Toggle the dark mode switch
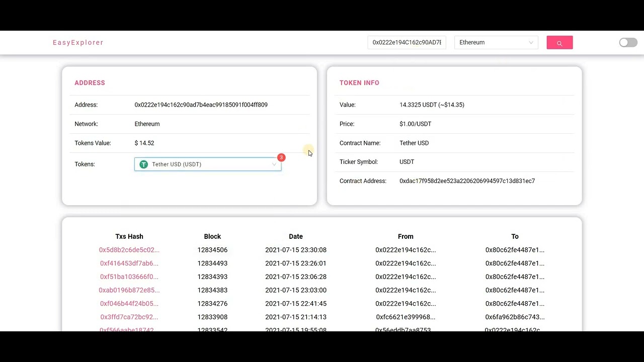This screenshot has width=644, height=362. pyautogui.click(x=628, y=43)
